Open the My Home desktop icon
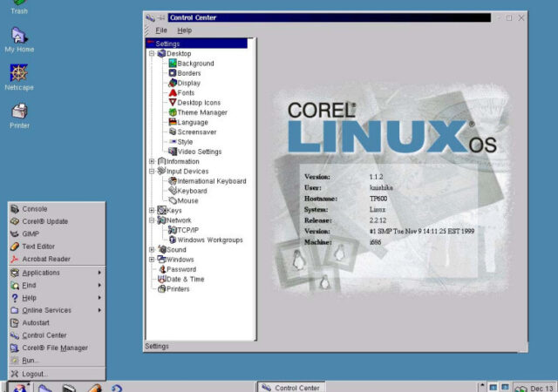This screenshot has width=558, height=392. [18, 37]
